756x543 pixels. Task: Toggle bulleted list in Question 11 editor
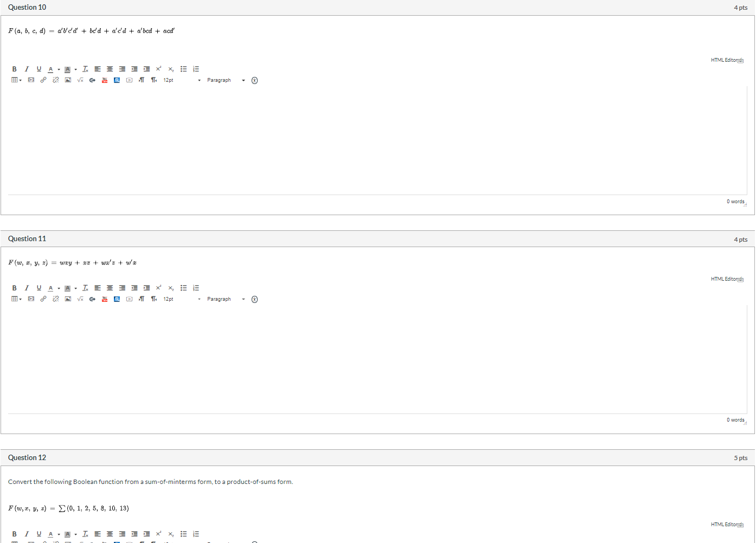(184, 288)
